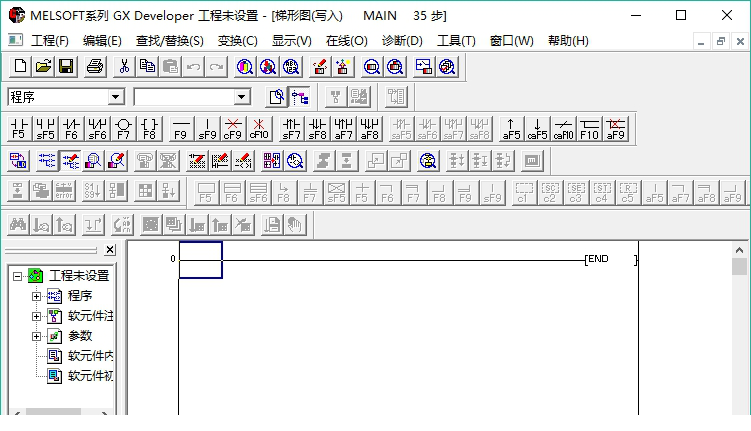Click the aF5 rising pulse operation icon
Viewport: 751px width, 431px height.
point(511,129)
